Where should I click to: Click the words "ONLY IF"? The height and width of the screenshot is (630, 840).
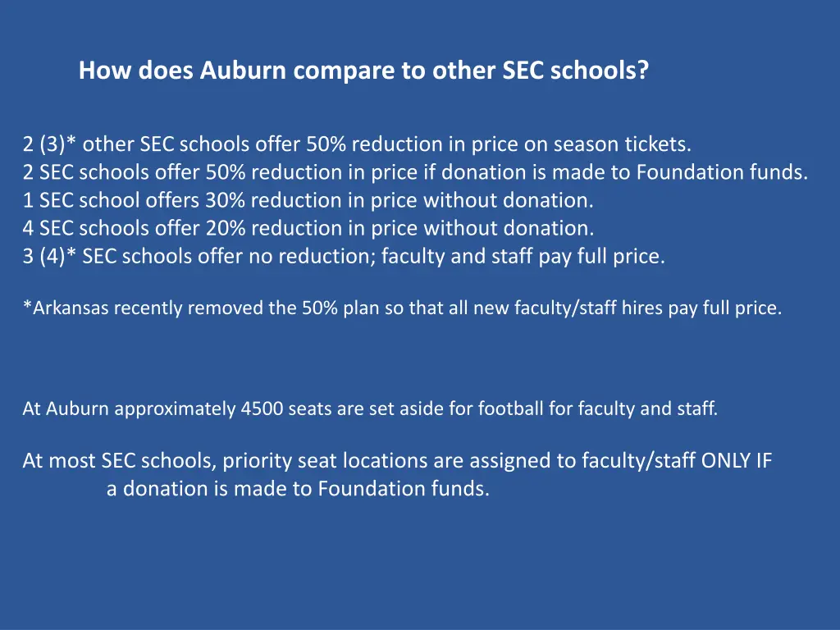737,461
